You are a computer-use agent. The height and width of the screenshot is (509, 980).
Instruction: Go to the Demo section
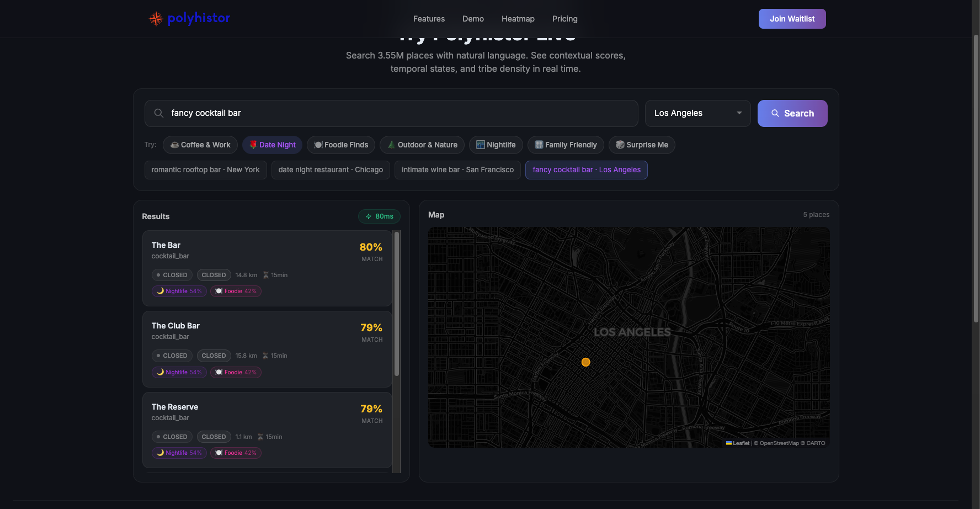[x=473, y=19]
